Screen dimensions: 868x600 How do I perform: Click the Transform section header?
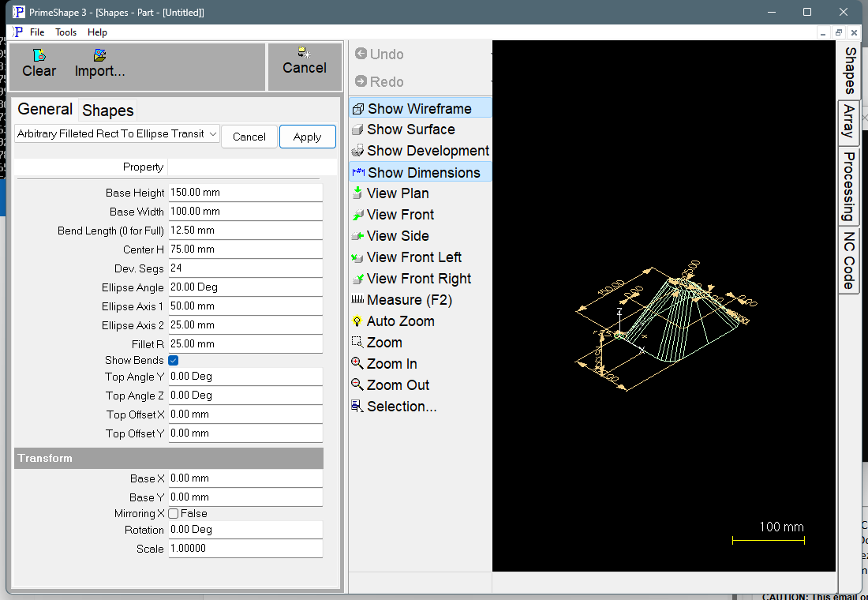[x=168, y=458]
